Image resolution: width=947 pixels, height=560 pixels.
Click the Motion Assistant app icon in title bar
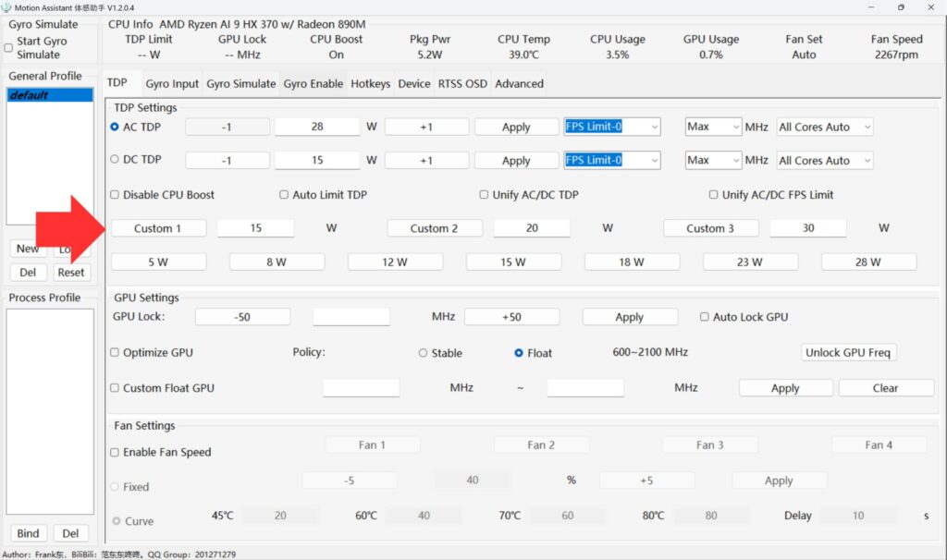(x=7, y=7)
